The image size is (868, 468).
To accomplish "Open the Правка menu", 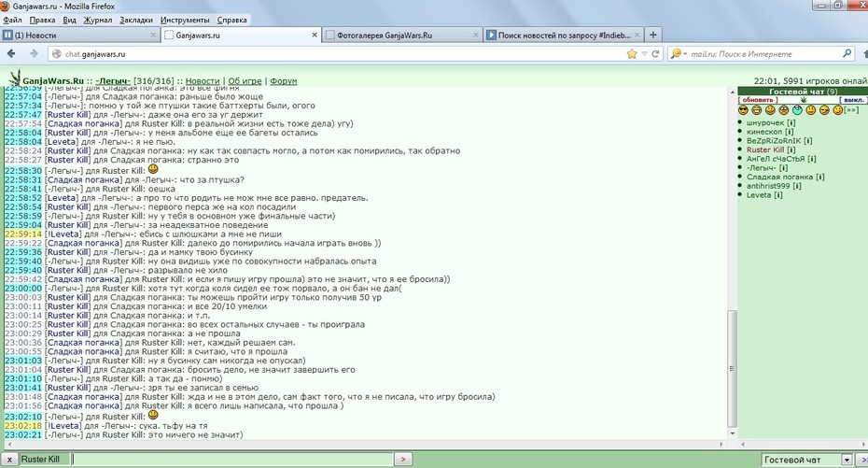I will pyautogui.click(x=42, y=20).
